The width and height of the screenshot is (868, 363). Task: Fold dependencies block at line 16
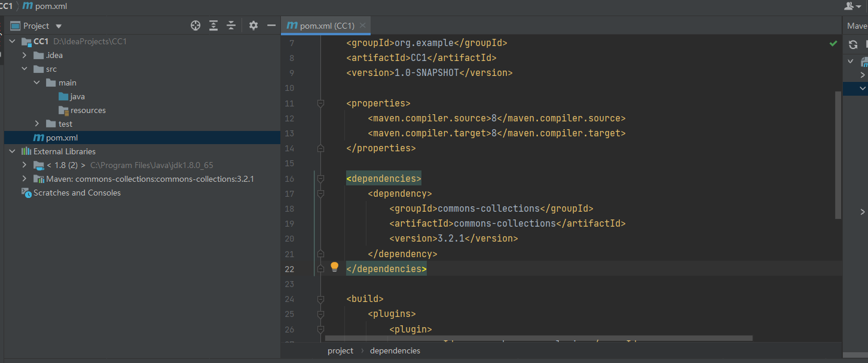click(320, 179)
